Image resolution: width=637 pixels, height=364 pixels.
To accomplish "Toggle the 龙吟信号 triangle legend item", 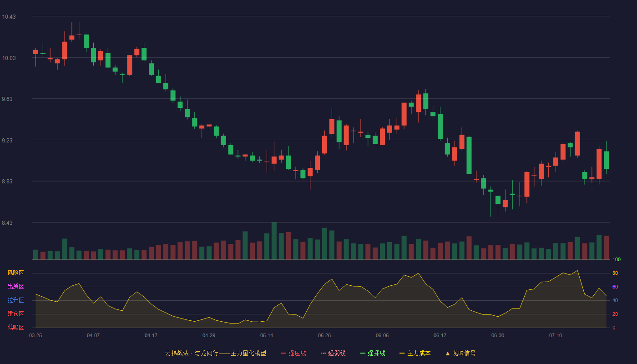I will click(460, 353).
